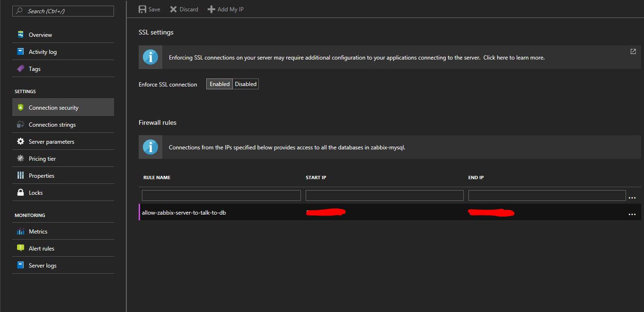Set Enforce SSL connection to Disabled
Viewport: 644px width, 312px height.
tap(246, 84)
